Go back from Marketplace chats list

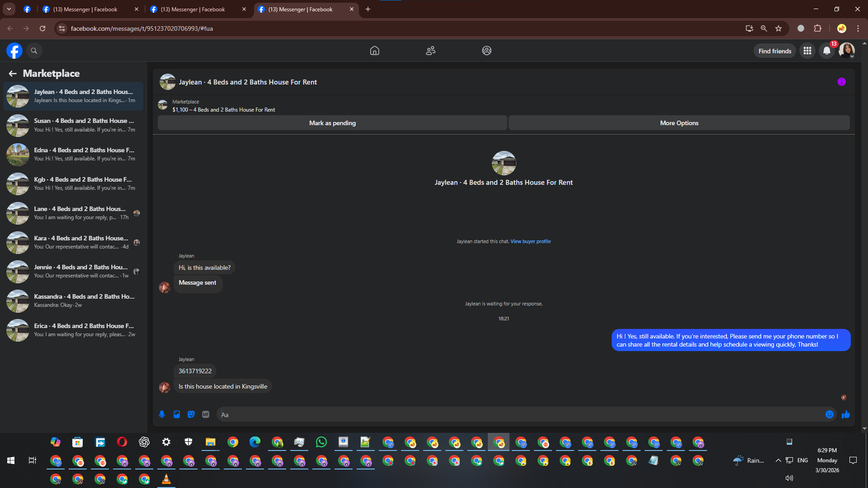point(13,73)
